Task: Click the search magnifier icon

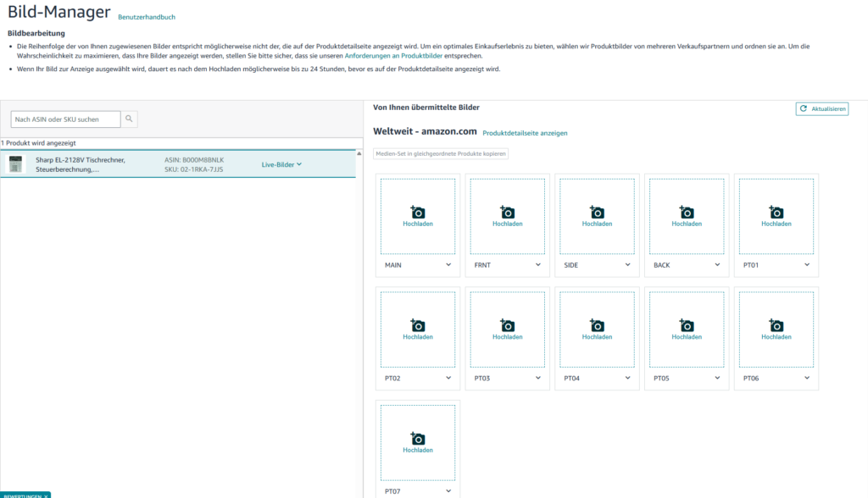Action: pos(129,119)
